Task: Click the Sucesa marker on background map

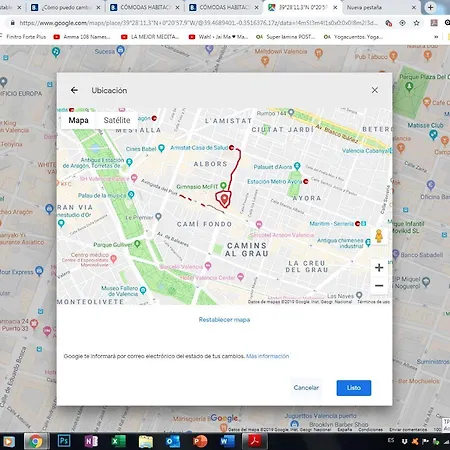Action: [120, 51]
